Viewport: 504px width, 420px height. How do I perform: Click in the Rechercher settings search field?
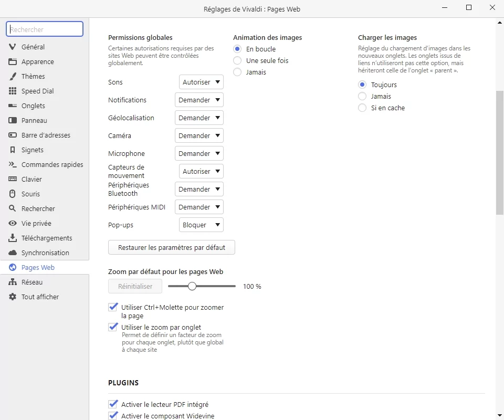pyautogui.click(x=45, y=29)
